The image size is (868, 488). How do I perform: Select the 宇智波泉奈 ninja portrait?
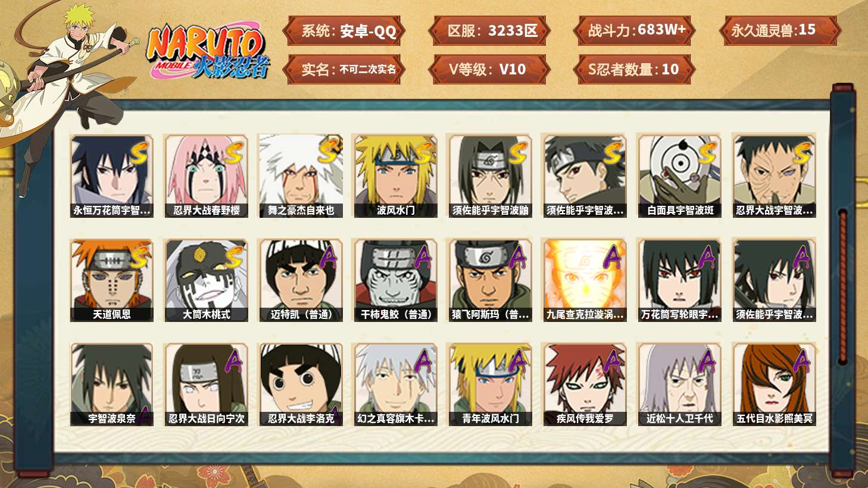111,384
